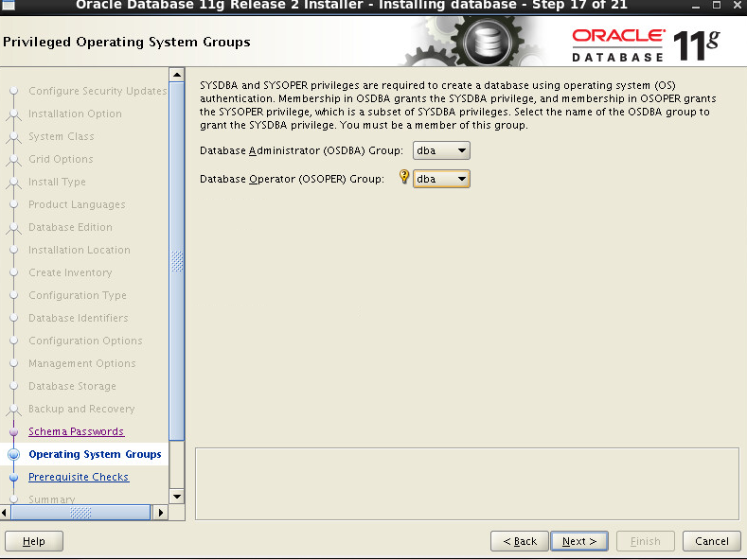
Task: Click the Product Languages step
Action: pyautogui.click(x=77, y=204)
